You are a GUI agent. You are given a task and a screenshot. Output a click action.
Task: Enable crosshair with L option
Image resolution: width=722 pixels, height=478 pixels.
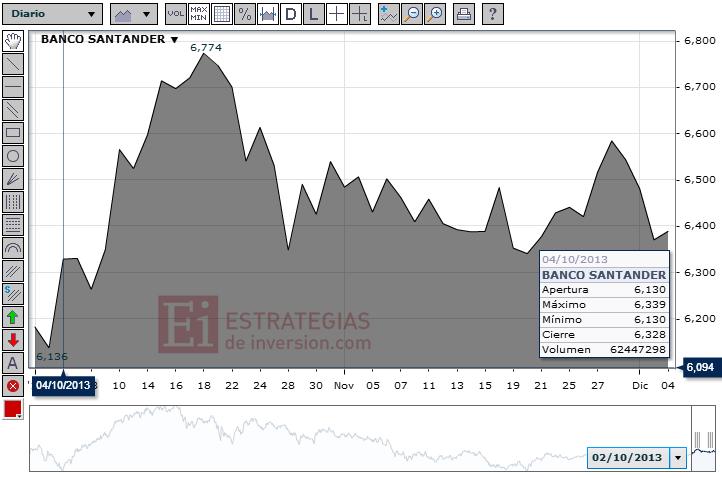[360, 14]
